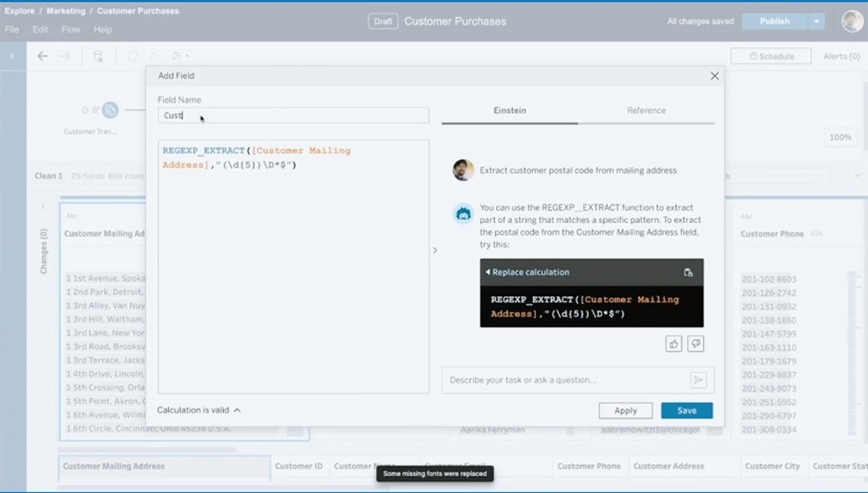Viewport: 868px width, 493px height.
Task: Click the phone value 201-308-0334
Action: coord(769,430)
